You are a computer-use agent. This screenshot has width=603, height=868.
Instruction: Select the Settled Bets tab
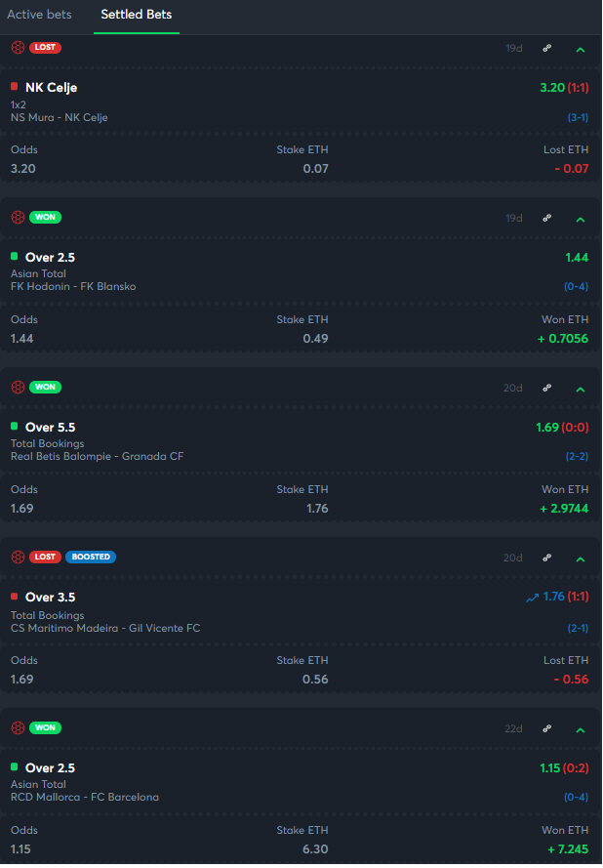(140, 15)
